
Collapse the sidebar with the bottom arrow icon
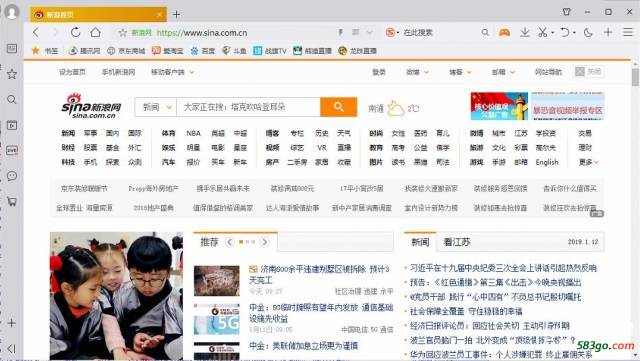point(11,348)
